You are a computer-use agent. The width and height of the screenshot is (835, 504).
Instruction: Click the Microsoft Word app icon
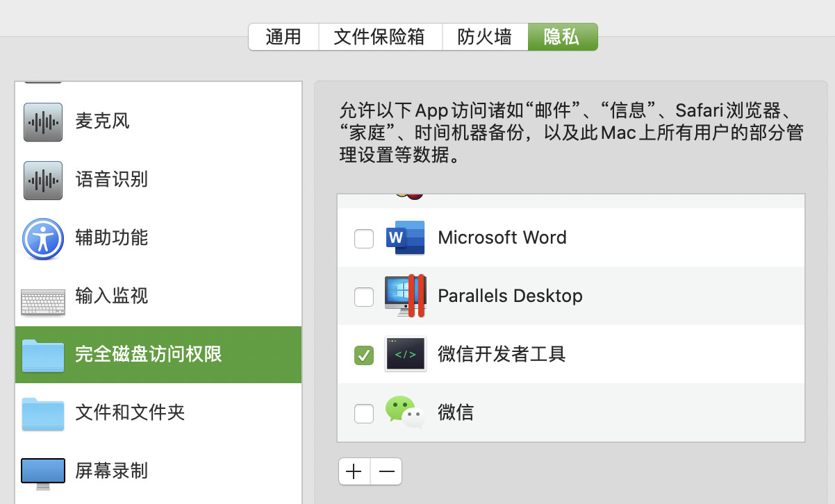click(x=405, y=238)
